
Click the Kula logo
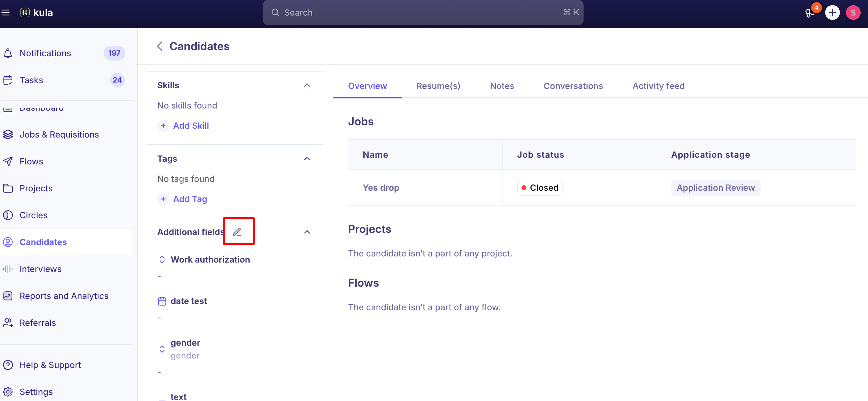point(36,13)
